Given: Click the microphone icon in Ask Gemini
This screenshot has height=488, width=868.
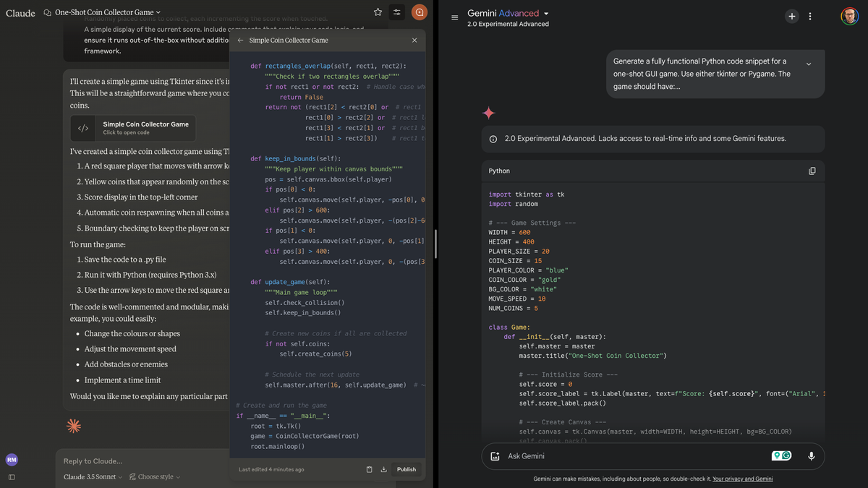Looking at the screenshot, I should coord(811,456).
